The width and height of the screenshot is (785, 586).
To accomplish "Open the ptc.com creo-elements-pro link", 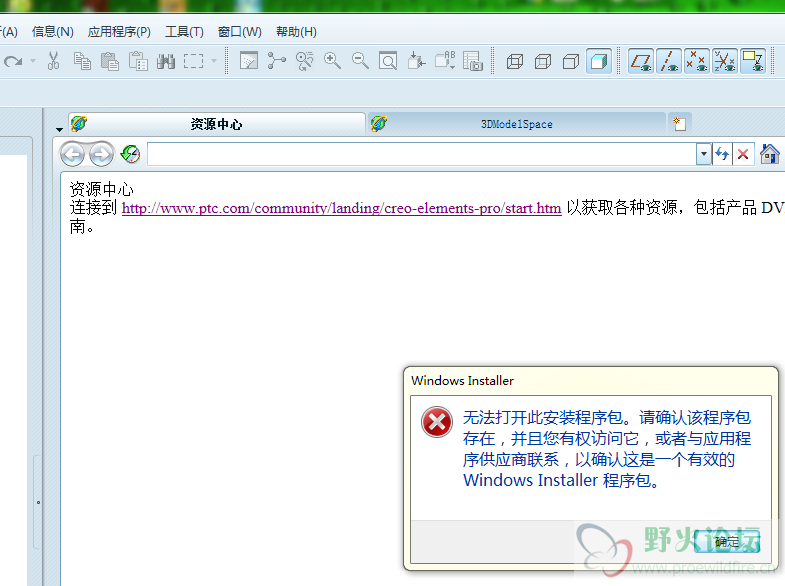I will coord(341,208).
